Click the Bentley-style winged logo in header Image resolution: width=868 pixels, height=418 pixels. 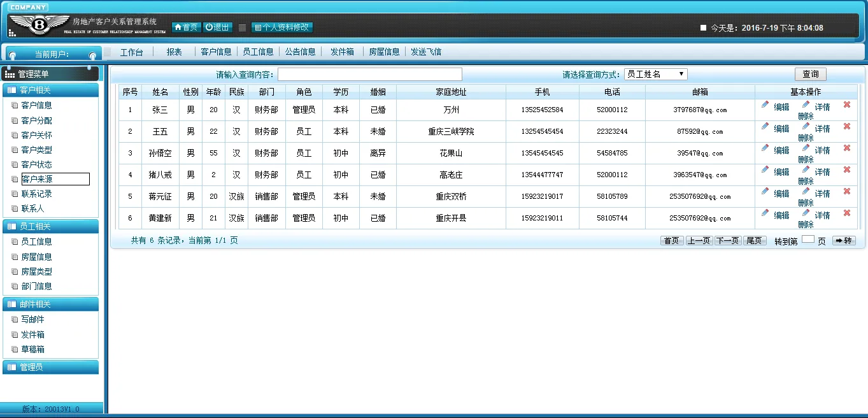pos(39,25)
